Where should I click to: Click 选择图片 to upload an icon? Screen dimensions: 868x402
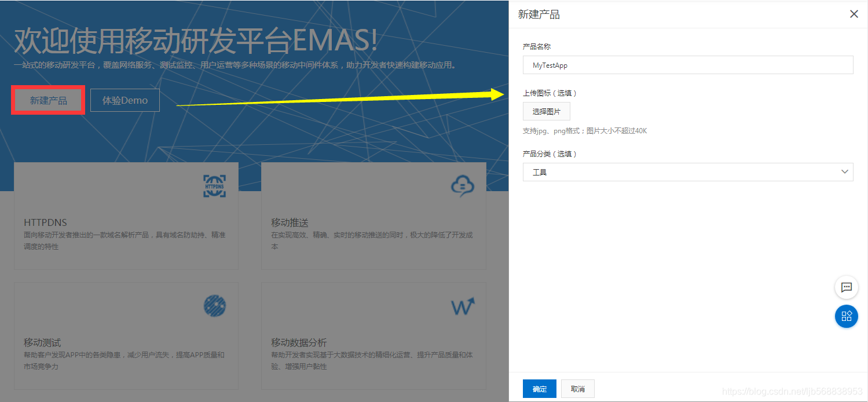tap(547, 111)
